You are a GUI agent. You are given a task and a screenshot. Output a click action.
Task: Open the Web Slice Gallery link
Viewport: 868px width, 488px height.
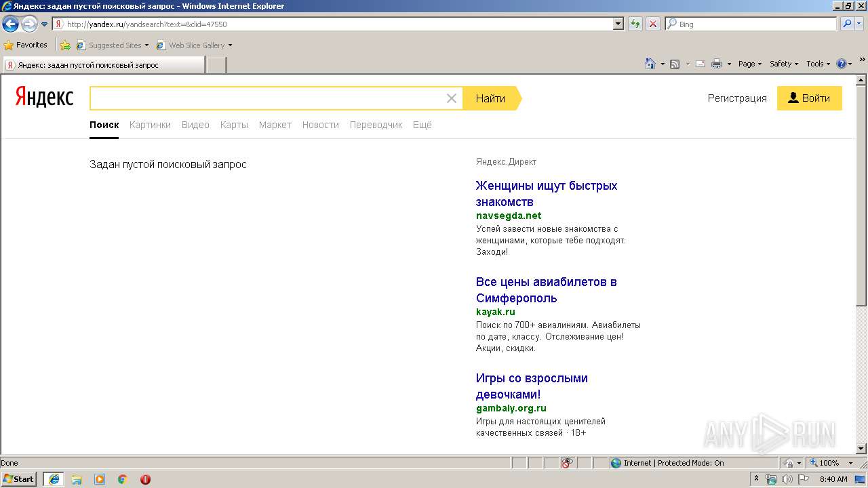click(x=191, y=45)
